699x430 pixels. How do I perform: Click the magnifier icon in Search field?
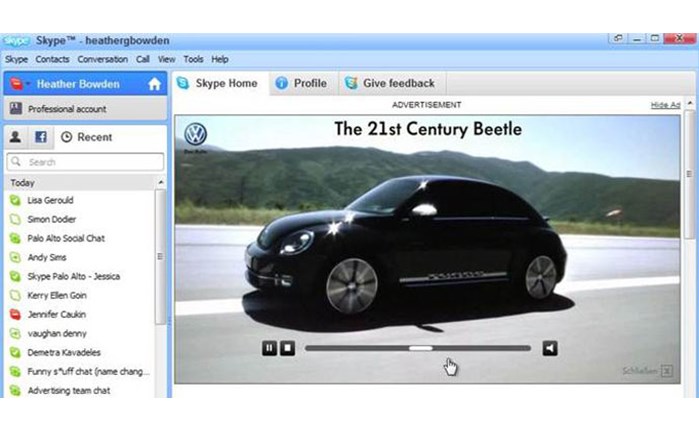[x=16, y=161]
